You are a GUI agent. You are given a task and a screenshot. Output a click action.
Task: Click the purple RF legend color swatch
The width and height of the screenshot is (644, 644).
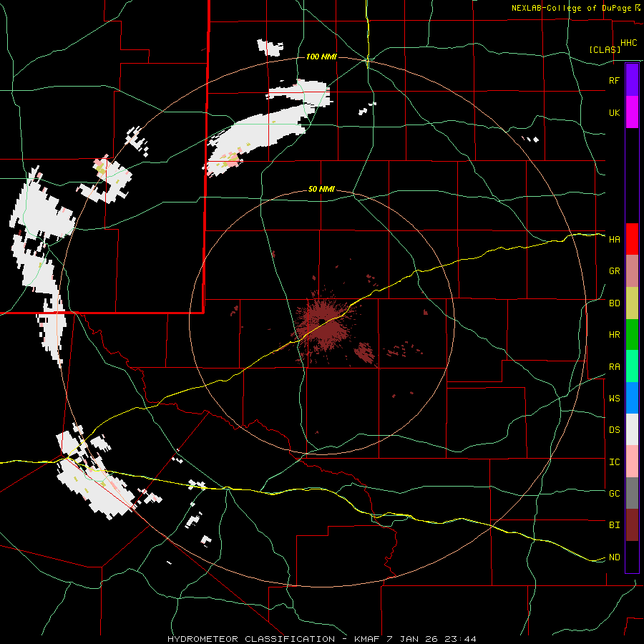point(632,80)
